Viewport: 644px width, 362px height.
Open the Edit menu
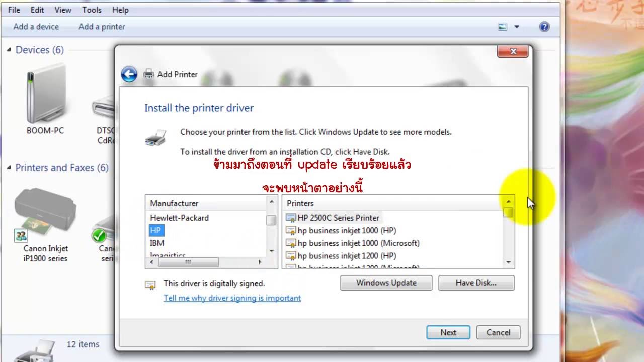(x=37, y=10)
